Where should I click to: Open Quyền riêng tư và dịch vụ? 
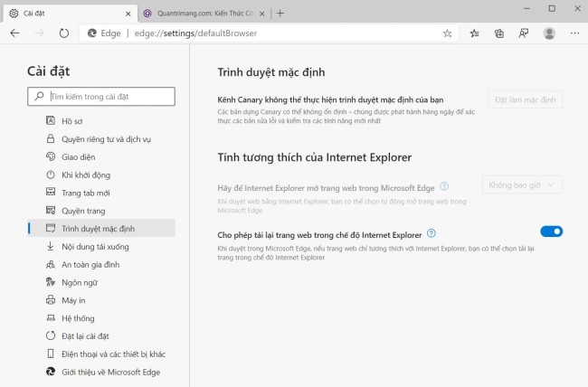[101, 138]
